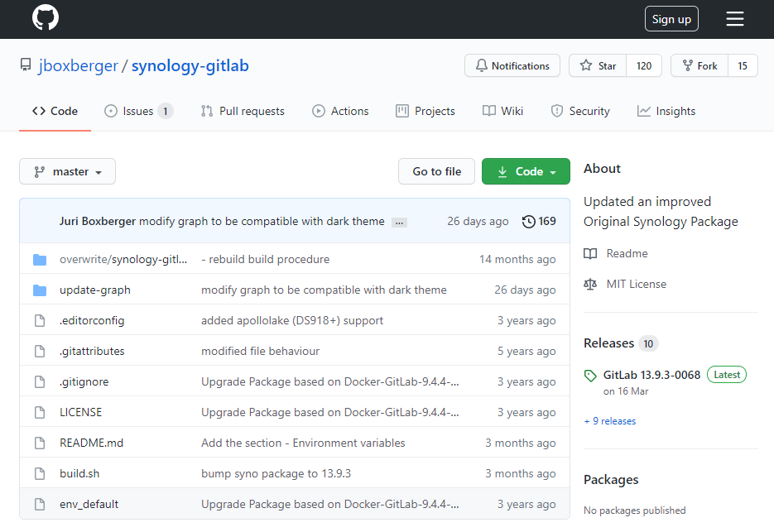The image size is (774, 532).
Task: Open the Projects tab
Action: pos(425,111)
